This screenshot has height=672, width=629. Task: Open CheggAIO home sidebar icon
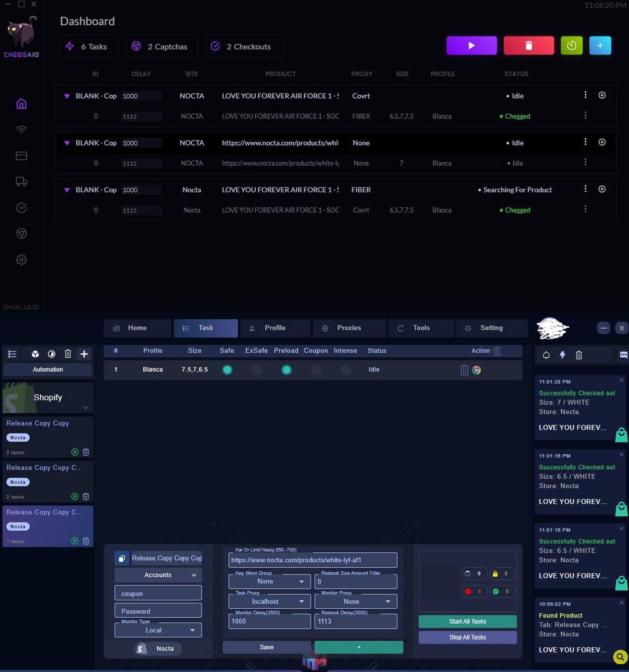[21, 104]
